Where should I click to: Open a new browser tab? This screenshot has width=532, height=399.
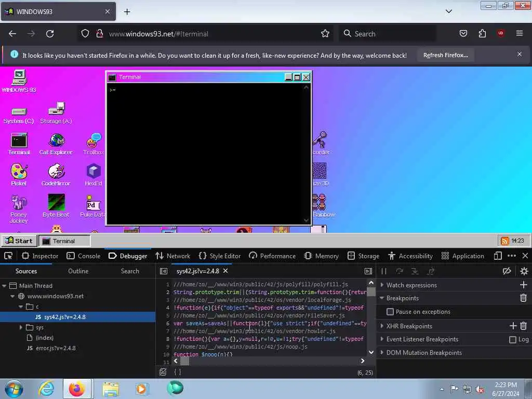[127, 11]
